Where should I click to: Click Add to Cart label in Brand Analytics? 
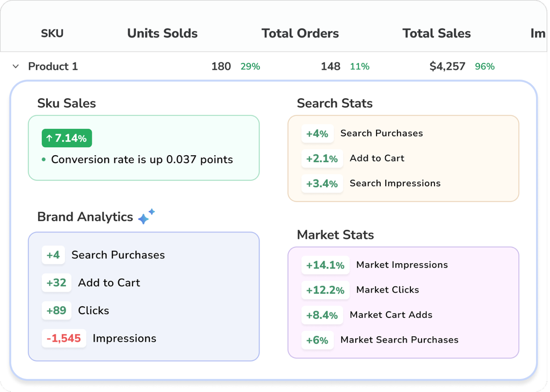click(109, 282)
